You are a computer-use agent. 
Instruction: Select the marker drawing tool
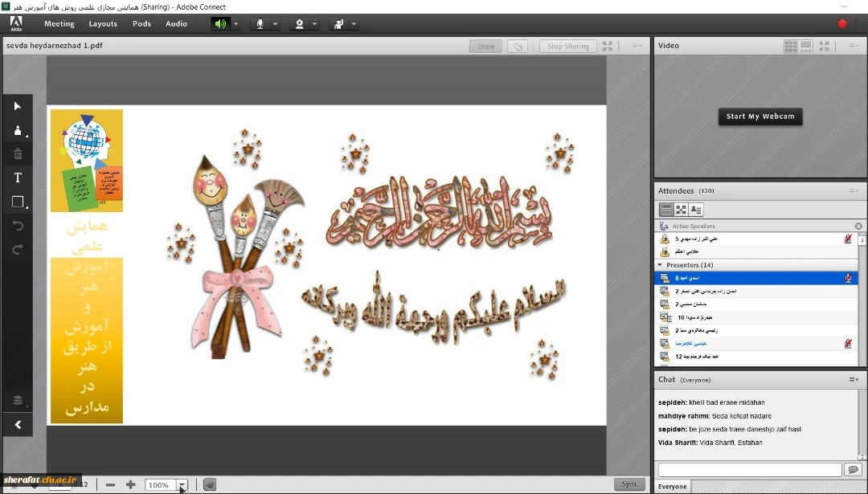tap(18, 130)
